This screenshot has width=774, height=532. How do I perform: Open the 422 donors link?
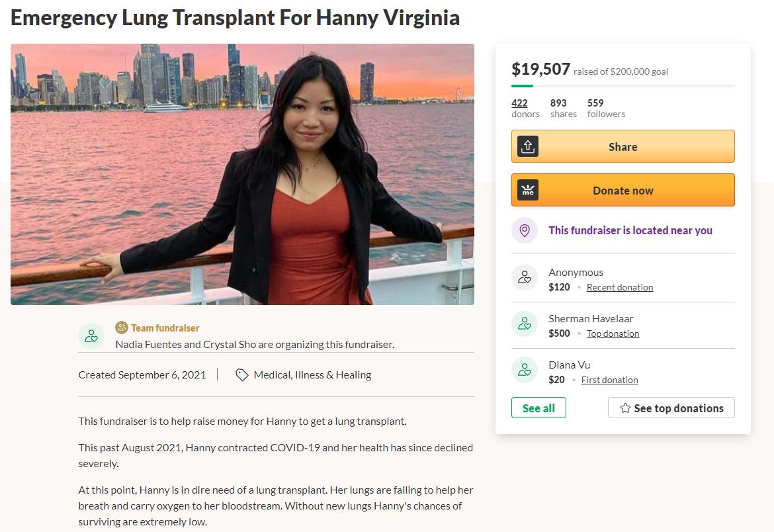pyautogui.click(x=520, y=103)
